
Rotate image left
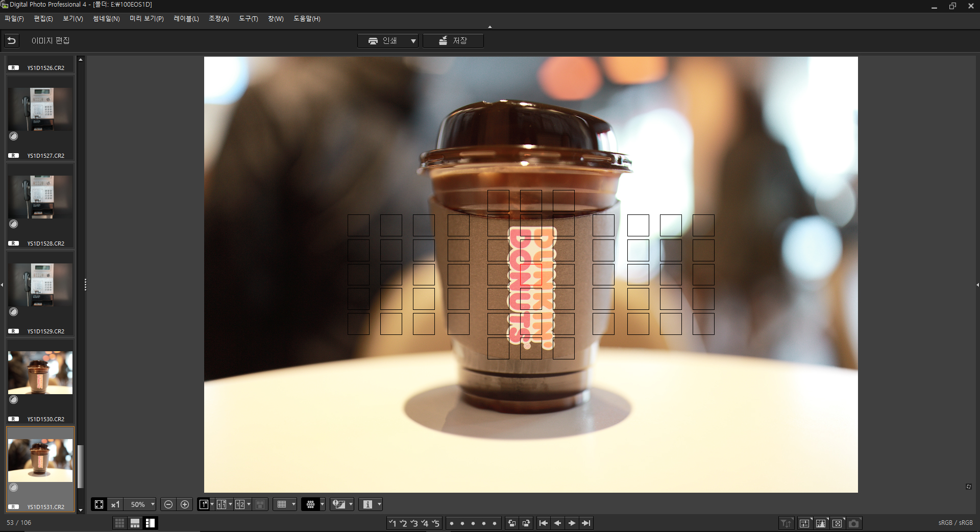click(x=512, y=523)
